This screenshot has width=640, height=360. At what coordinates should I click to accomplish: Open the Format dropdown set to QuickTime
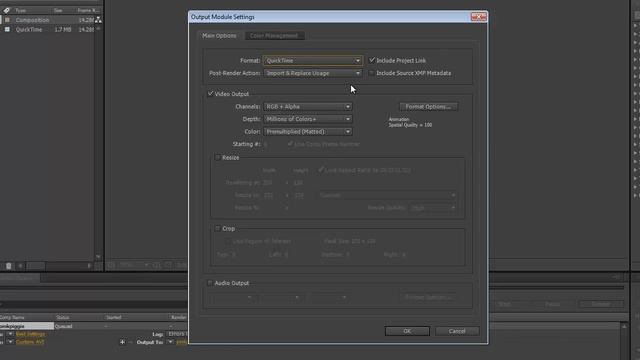coord(313,60)
